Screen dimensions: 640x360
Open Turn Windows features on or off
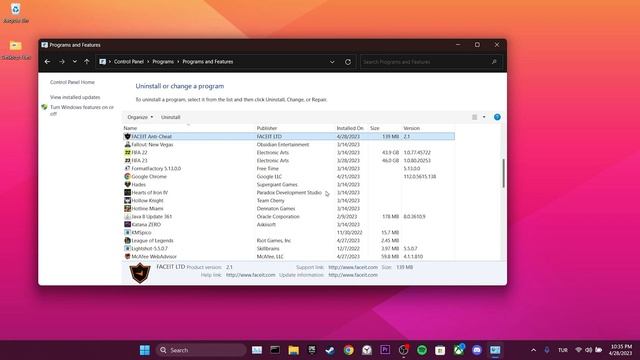[82, 110]
